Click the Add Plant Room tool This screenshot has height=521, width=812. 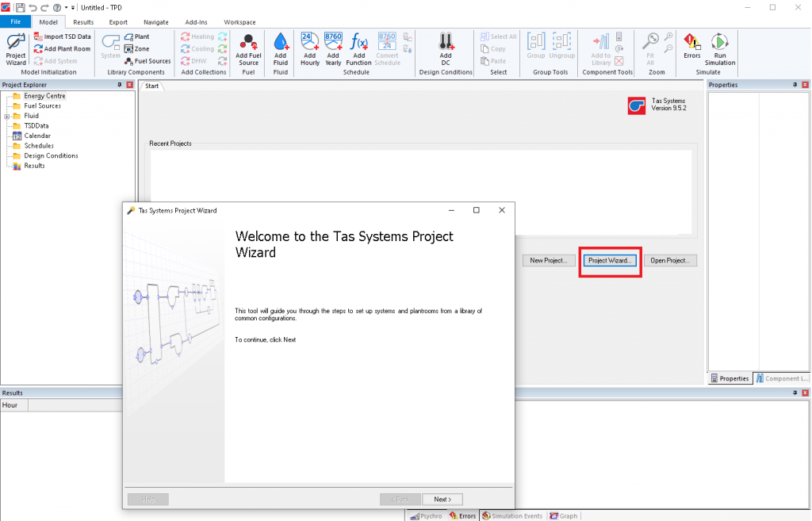point(62,48)
